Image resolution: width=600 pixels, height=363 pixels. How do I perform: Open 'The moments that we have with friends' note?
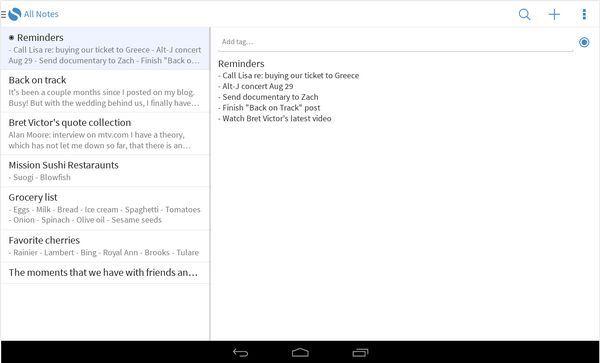click(x=105, y=273)
